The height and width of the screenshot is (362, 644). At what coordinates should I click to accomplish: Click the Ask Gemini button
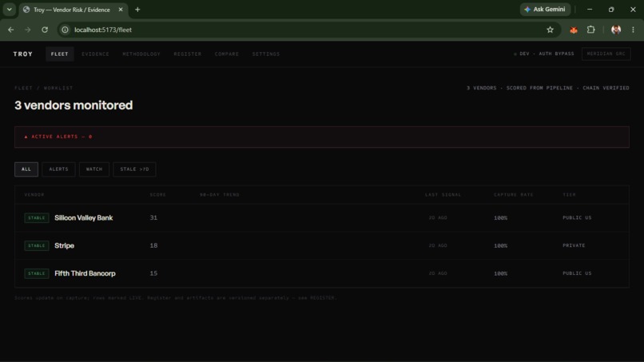(545, 10)
